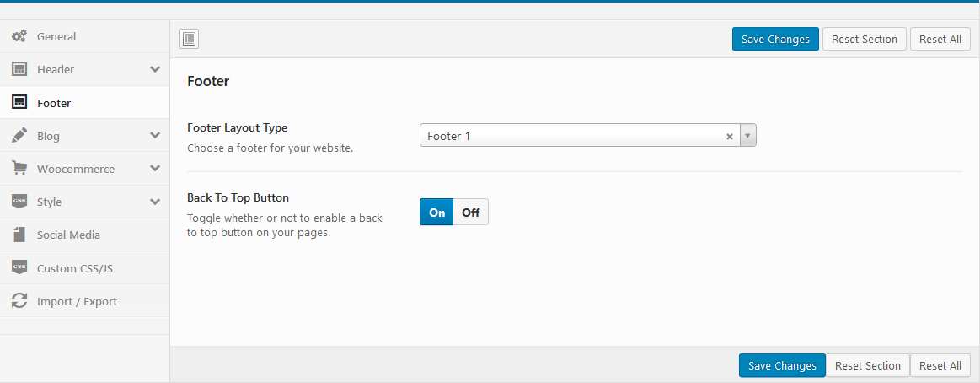Screen dimensions: 980x383
Task: Click the Woocommerce shopping cart icon
Action: click(x=19, y=169)
